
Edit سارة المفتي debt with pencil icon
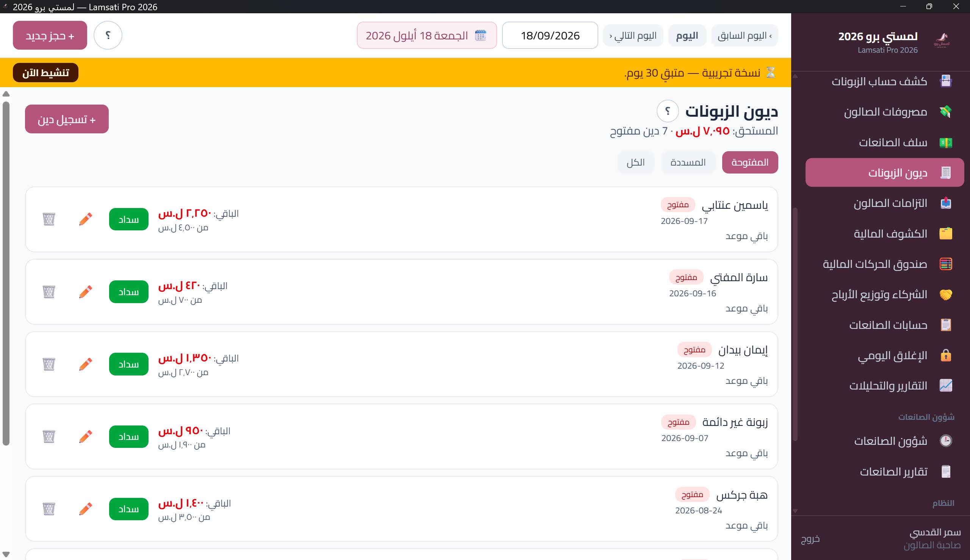[x=86, y=291]
